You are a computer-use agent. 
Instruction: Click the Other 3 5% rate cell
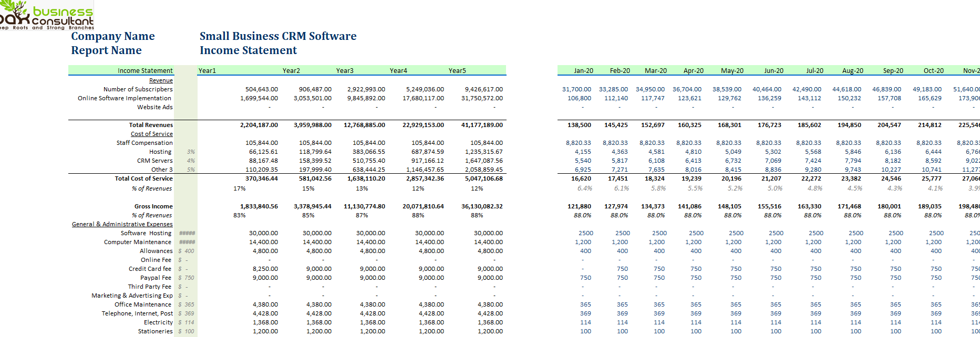(191, 170)
